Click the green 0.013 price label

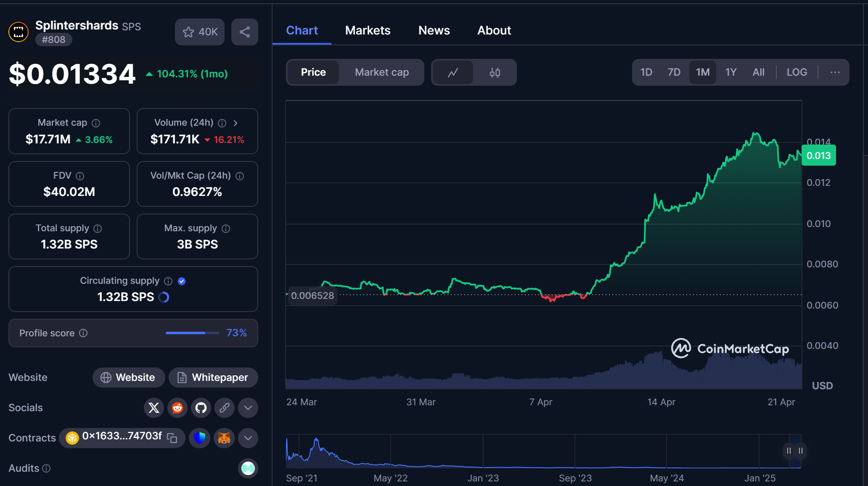click(819, 156)
